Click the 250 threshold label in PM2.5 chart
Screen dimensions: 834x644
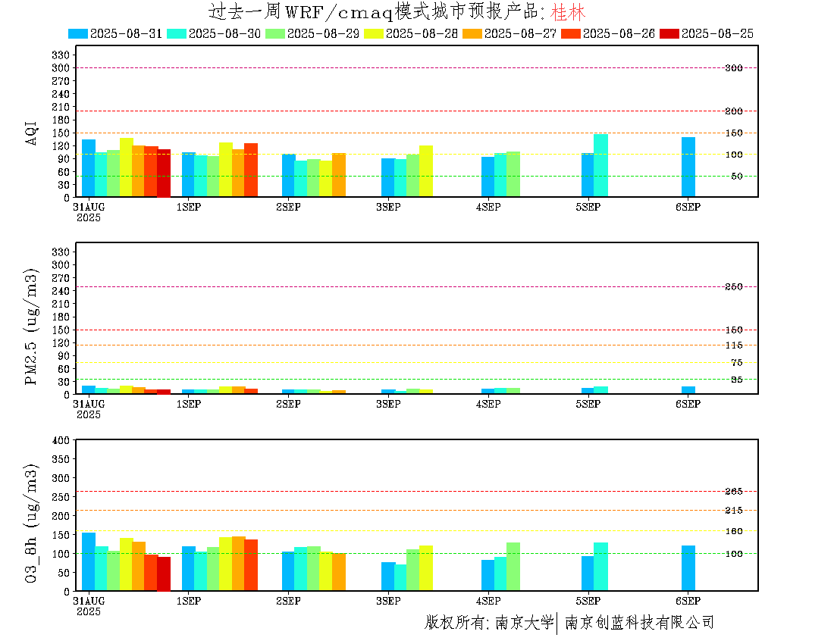[x=734, y=287]
